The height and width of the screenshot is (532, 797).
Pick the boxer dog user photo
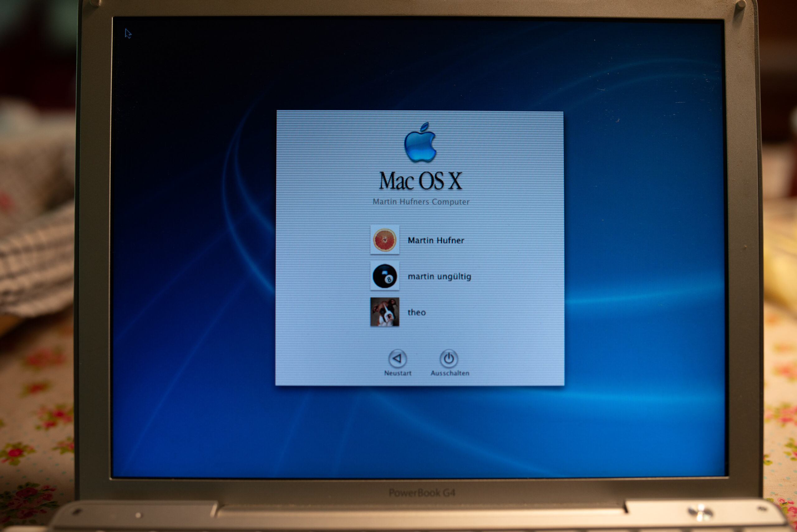pos(384,312)
